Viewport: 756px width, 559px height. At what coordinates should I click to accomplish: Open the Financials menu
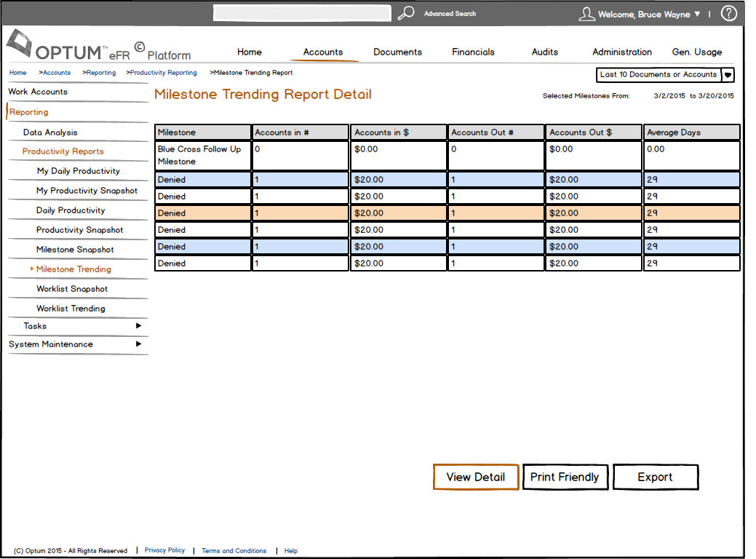pos(473,52)
